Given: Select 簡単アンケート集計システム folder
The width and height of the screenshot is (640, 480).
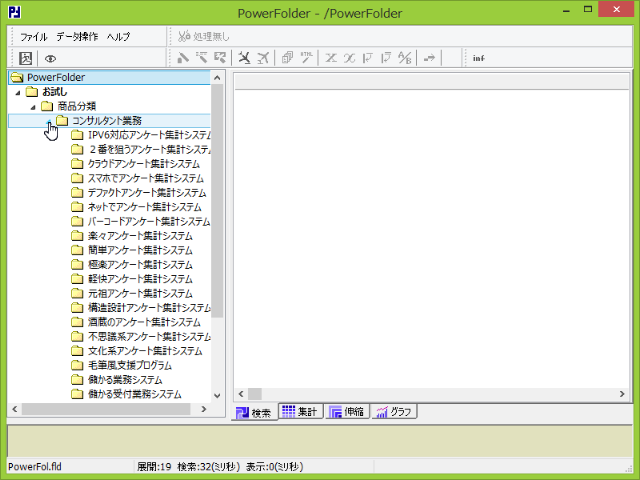Looking at the screenshot, I should click(x=140, y=250).
